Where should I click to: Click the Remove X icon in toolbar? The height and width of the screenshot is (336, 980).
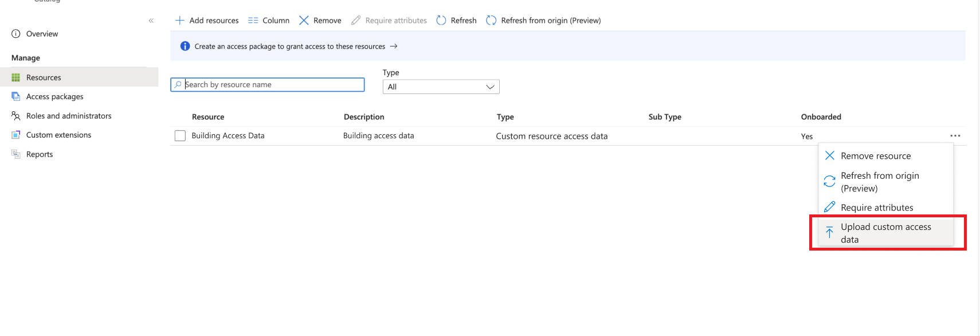tap(304, 21)
